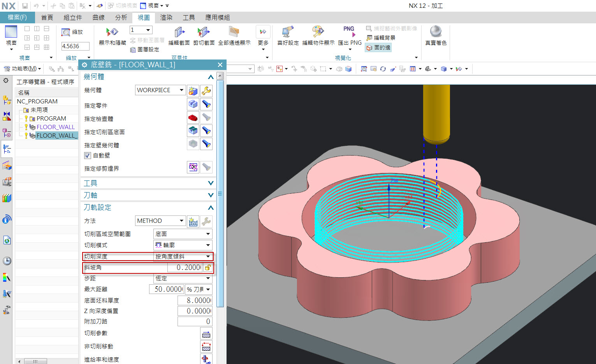Image resolution: width=596 pixels, height=364 pixels.
Task: Click the 指定零件 select part icon
Action: (193, 104)
